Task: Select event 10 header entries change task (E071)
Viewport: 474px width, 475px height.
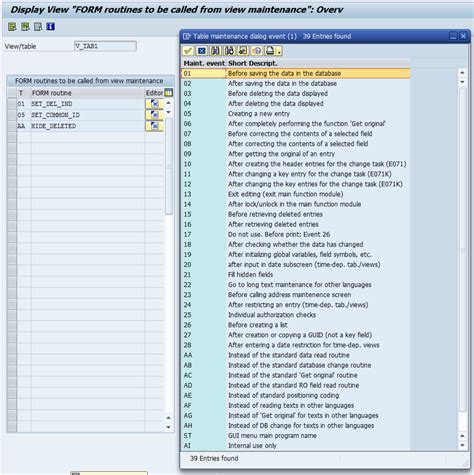Action: (x=296, y=164)
